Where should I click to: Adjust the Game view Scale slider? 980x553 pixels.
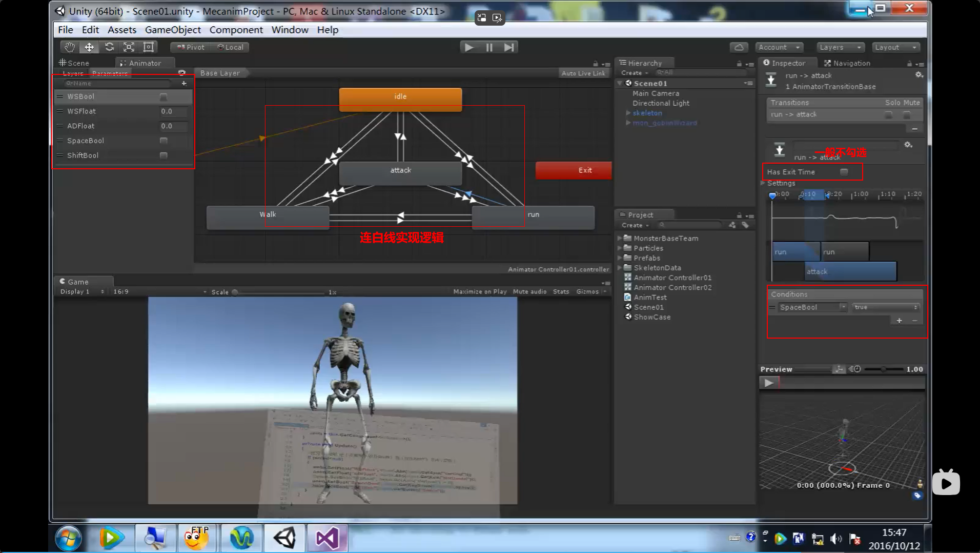(x=279, y=292)
